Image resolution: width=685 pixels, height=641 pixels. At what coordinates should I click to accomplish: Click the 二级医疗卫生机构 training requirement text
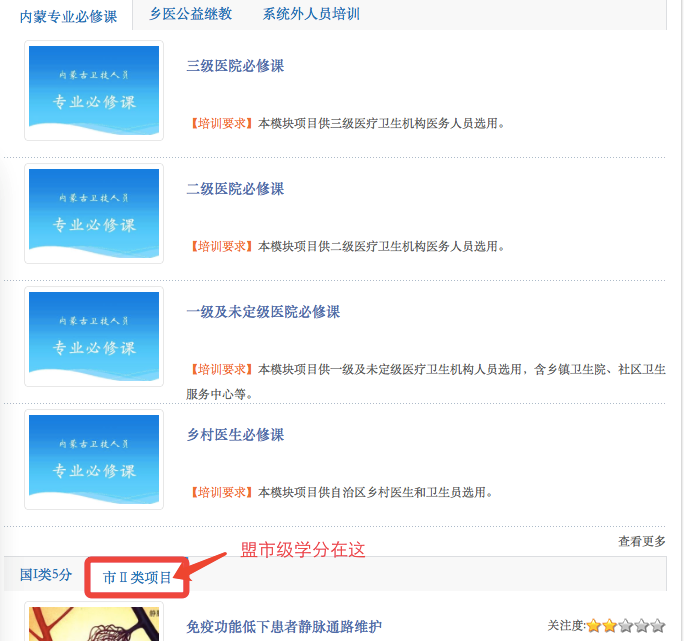pos(346,246)
